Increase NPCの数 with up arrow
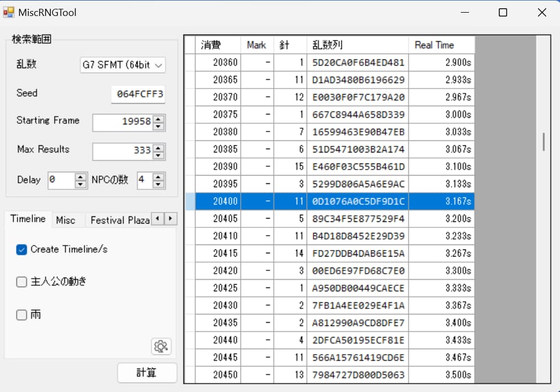Viewport: 560px width, 392px height. (x=158, y=177)
